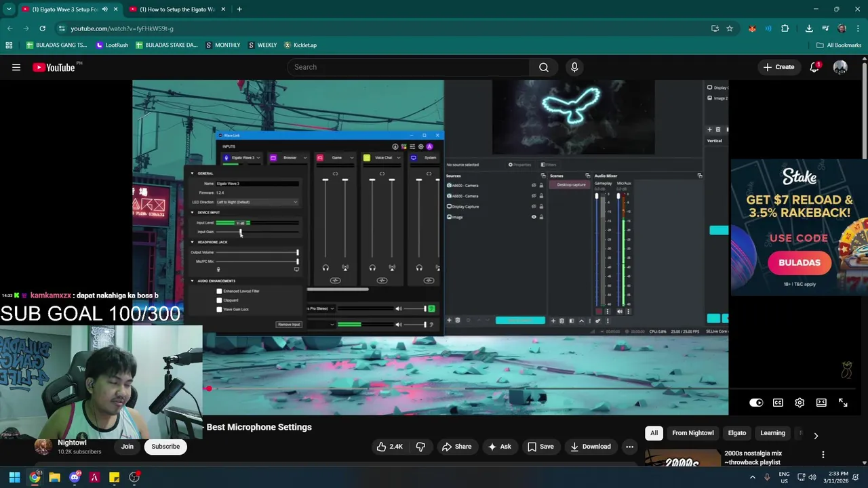View site information icon in address bar

62,28
